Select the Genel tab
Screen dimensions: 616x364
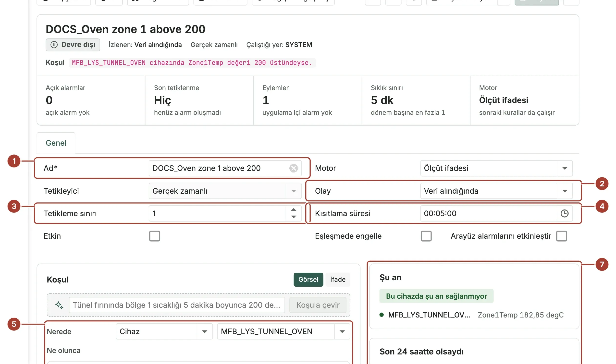56,143
